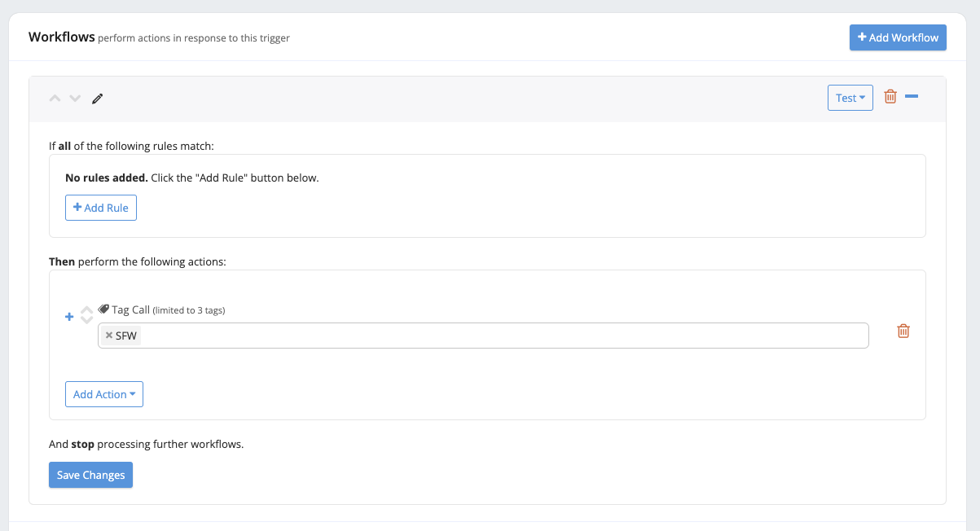Move the workflow down with the arrow
Image resolution: width=980 pixels, height=531 pixels.
coord(75,99)
